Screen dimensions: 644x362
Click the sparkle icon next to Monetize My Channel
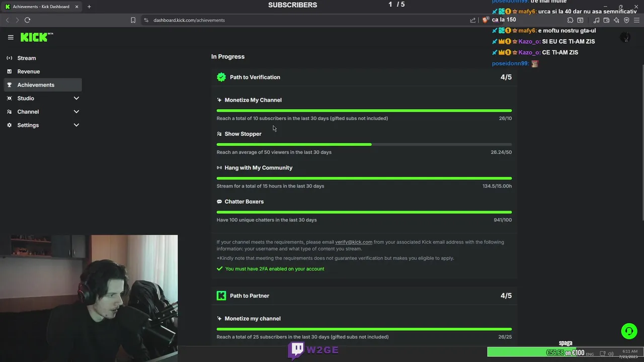[x=219, y=100]
